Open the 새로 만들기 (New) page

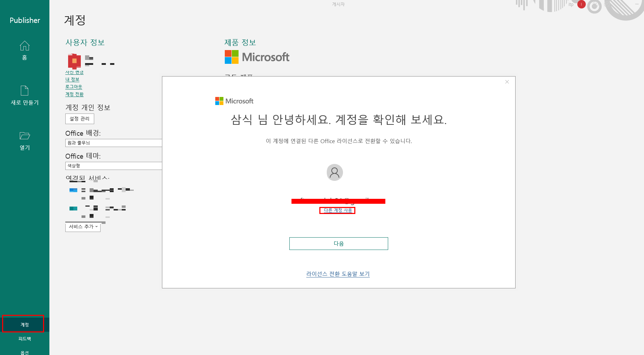click(24, 95)
